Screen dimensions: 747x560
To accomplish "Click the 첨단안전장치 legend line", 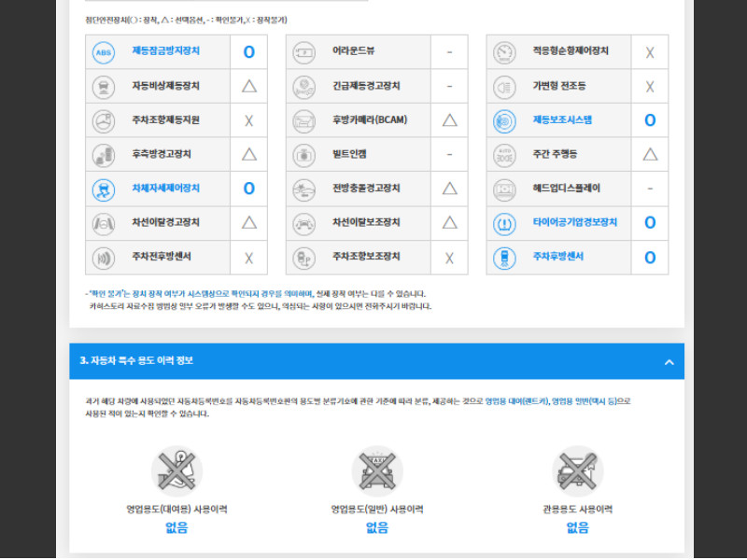I will (x=186, y=20).
